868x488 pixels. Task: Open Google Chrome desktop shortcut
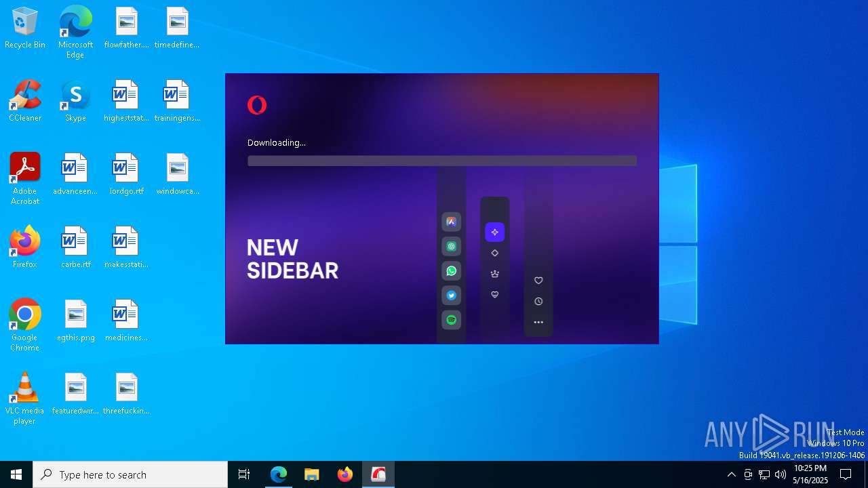tap(25, 325)
